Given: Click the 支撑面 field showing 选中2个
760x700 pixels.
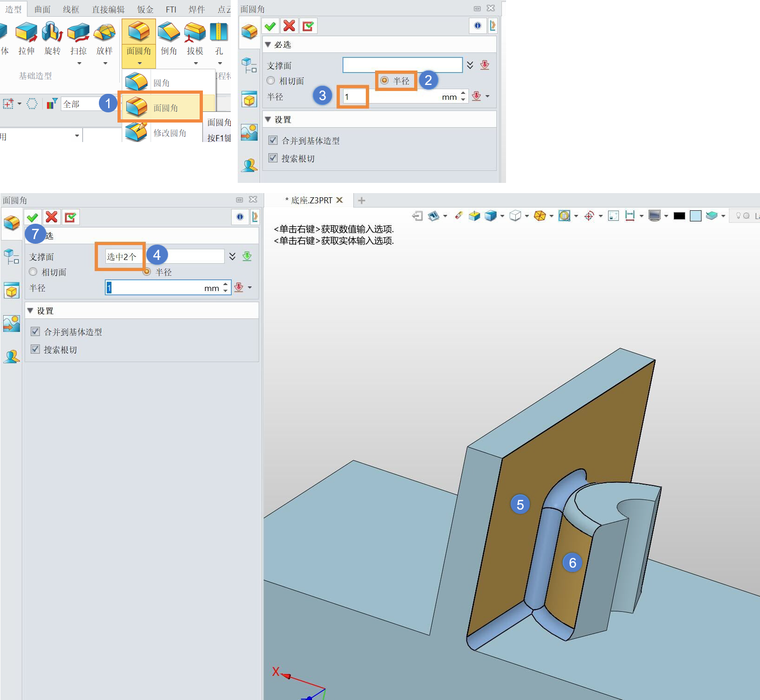Looking at the screenshot, I should (x=165, y=256).
